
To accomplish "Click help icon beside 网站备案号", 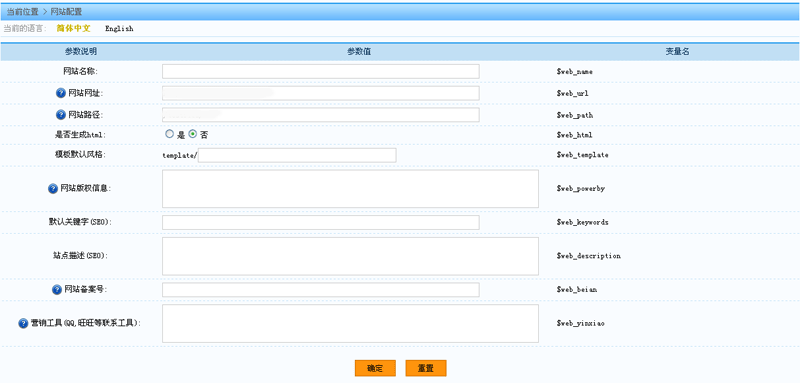I will 57,290.
